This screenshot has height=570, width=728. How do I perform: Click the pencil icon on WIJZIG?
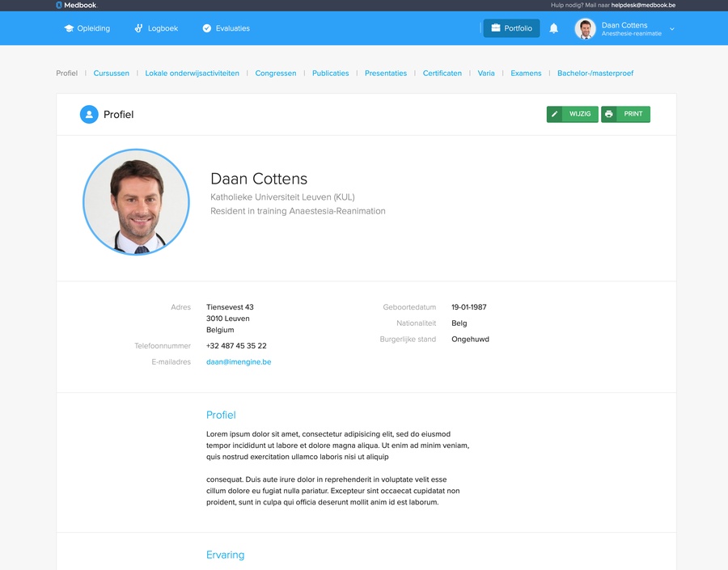click(x=554, y=114)
